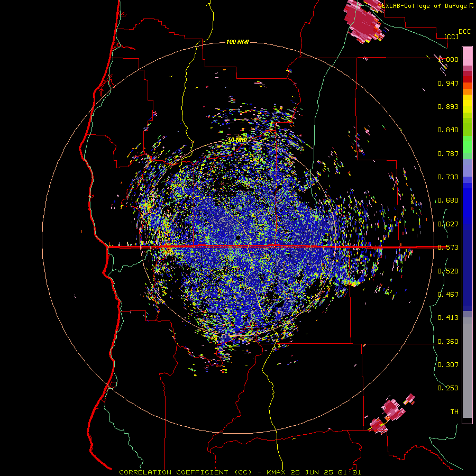Screen dimensions: 476x476
Task: Select the 0.733 scale value
Action: click(x=448, y=177)
